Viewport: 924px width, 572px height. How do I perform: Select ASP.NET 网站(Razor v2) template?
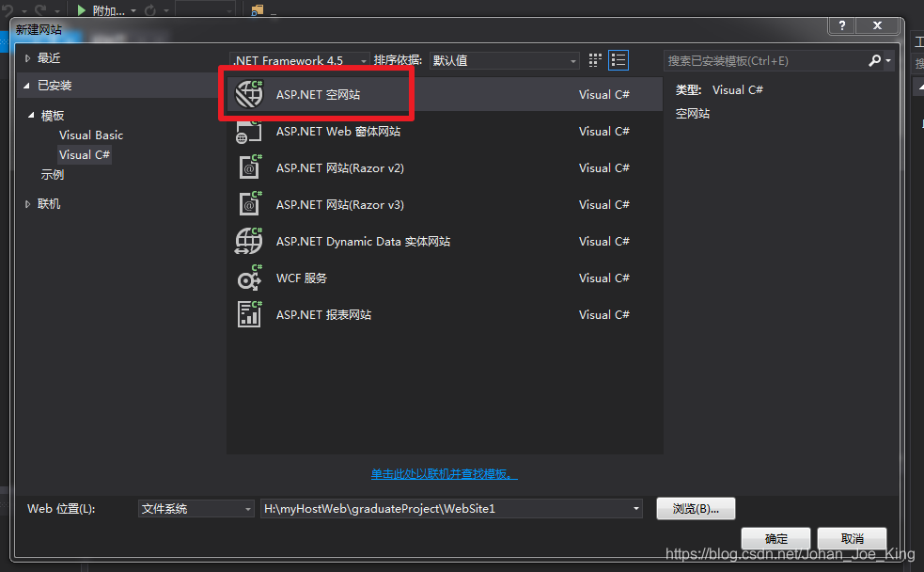tap(445, 167)
